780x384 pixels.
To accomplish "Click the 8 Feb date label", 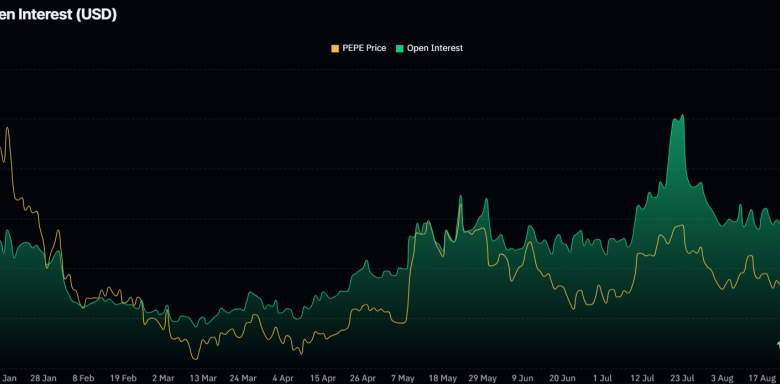I will pos(84,379).
